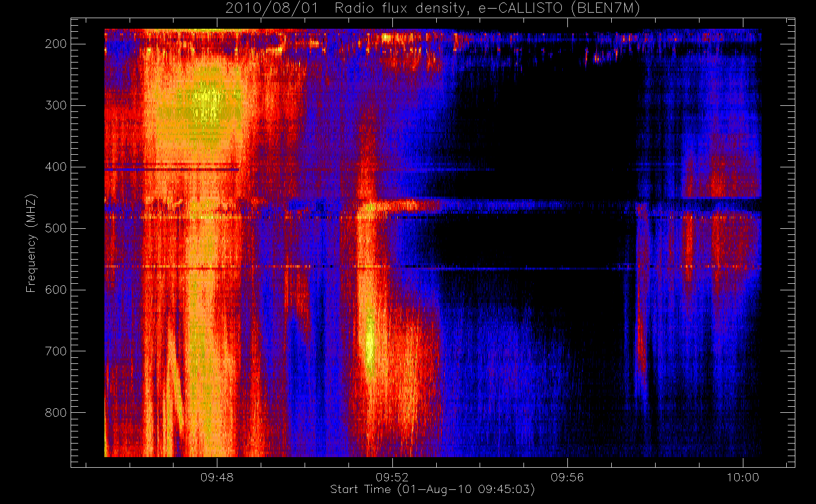
Task: Click the 10:00 time tick label
Action: coord(742,477)
